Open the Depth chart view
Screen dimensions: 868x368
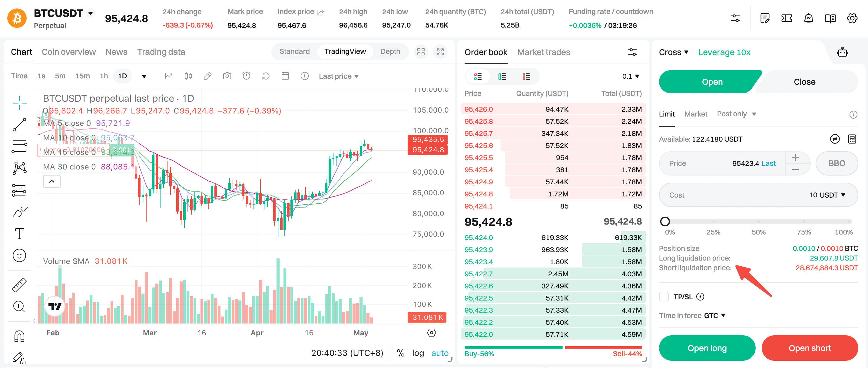pyautogui.click(x=390, y=51)
